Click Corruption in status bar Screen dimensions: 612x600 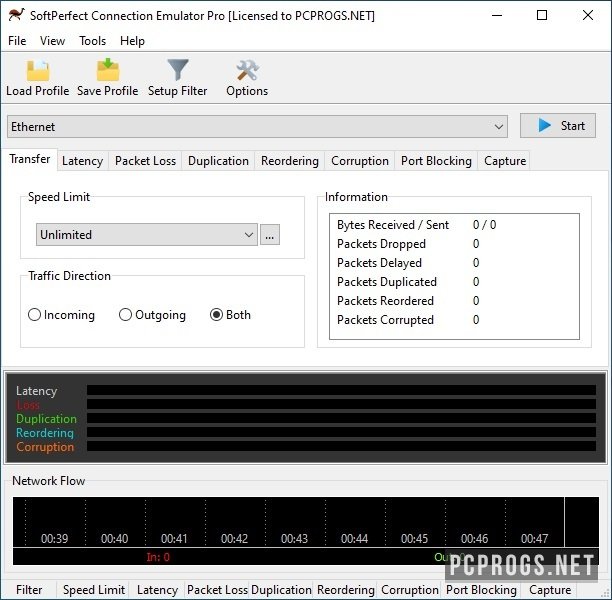coord(410,589)
